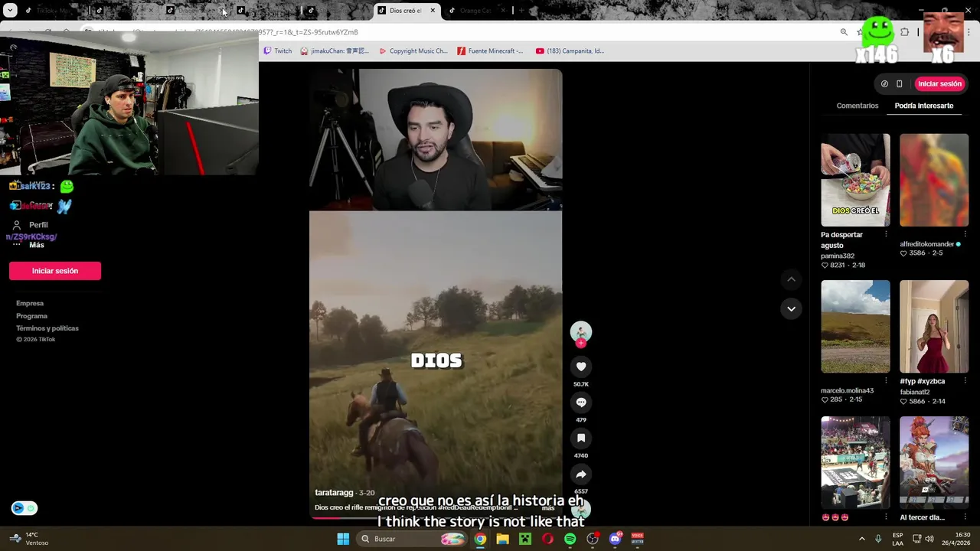
Task: Click the browser address bar URL
Action: pyautogui.click(x=459, y=32)
